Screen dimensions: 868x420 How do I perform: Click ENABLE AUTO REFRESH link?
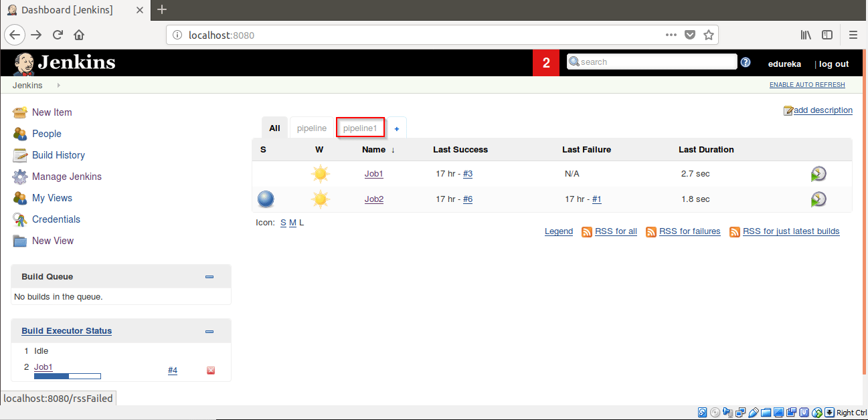tap(806, 84)
